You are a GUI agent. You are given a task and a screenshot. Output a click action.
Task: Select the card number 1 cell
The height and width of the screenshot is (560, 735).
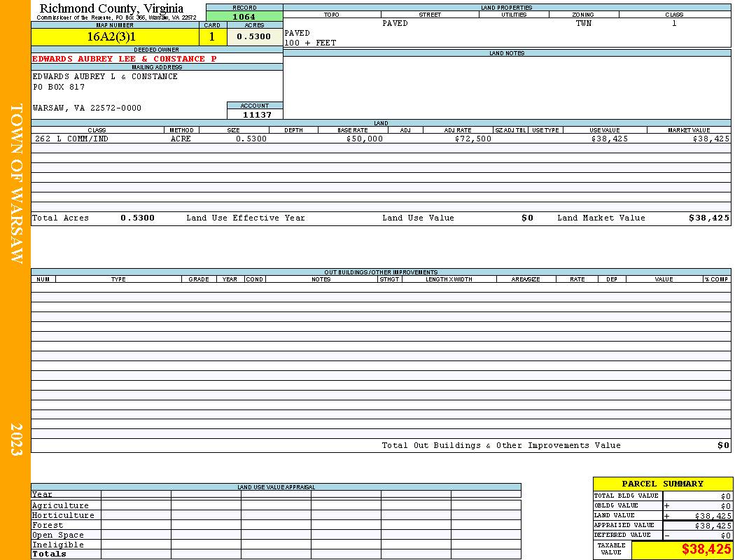(212, 37)
